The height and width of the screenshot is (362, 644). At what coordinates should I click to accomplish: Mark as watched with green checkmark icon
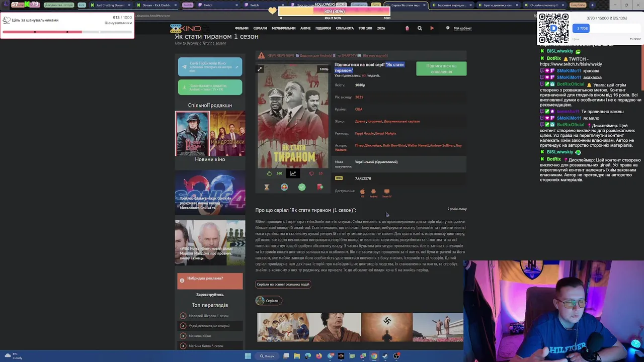click(302, 187)
